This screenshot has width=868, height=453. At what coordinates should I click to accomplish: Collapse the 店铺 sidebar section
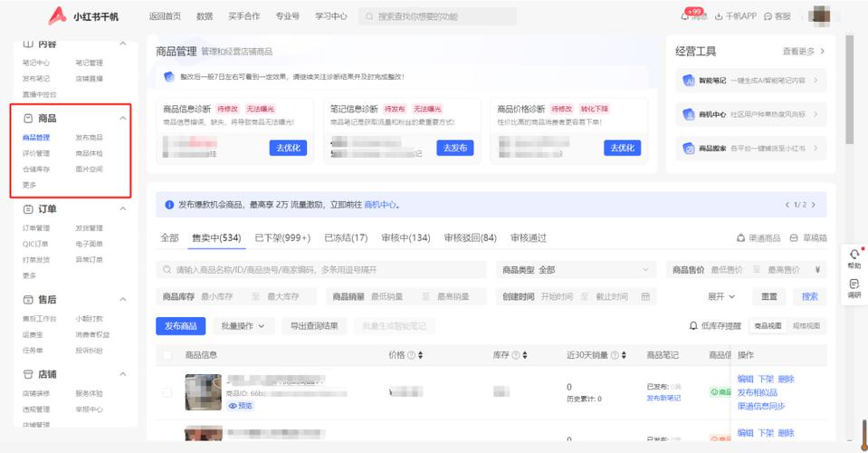click(123, 374)
